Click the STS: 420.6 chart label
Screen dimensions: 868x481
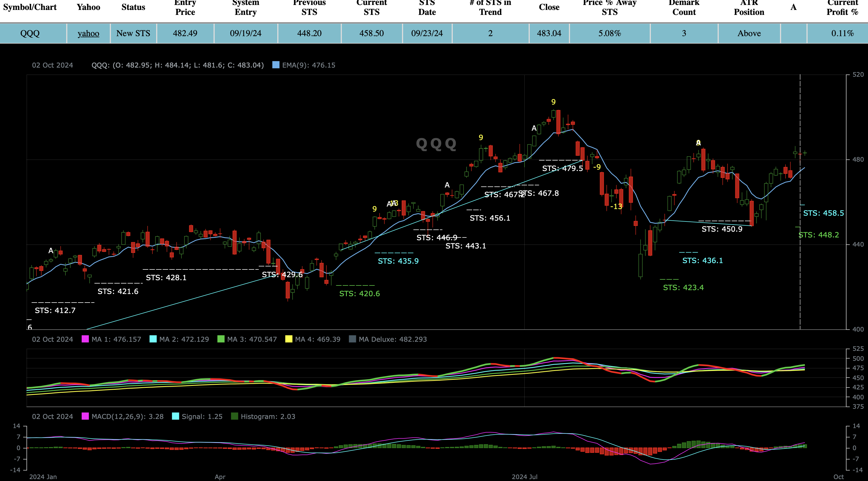point(360,294)
